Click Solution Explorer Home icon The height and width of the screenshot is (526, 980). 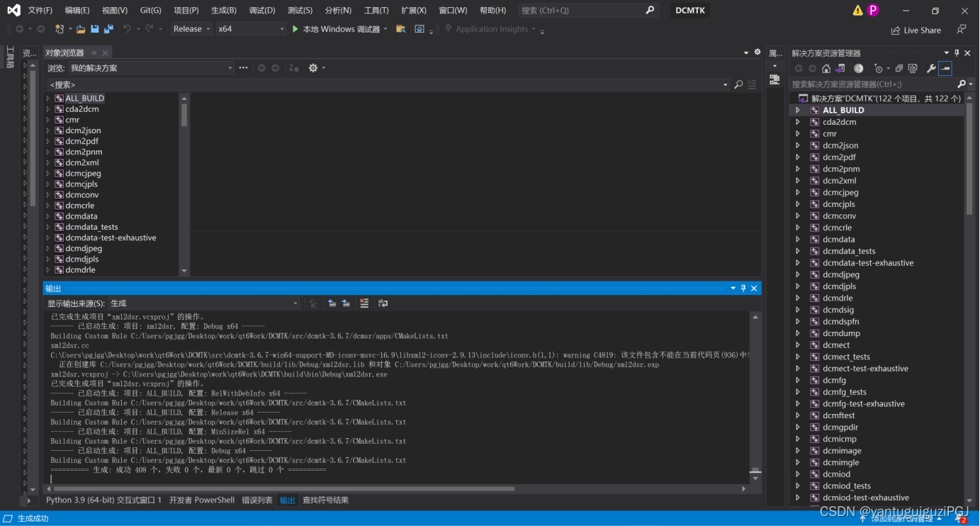pyautogui.click(x=826, y=68)
